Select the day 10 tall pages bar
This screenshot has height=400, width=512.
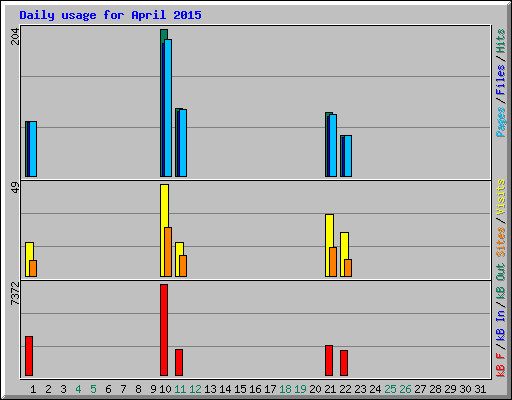click(168, 108)
